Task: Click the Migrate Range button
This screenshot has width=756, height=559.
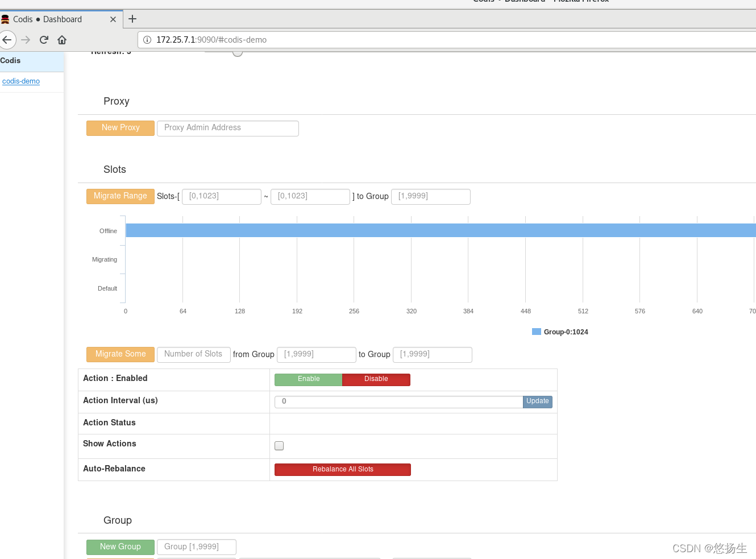Action: click(121, 196)
